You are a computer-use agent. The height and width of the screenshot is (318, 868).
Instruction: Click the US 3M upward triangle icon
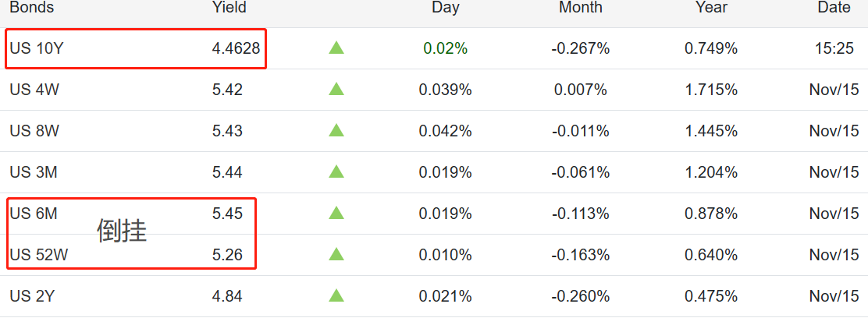click(x=336, y=172)
